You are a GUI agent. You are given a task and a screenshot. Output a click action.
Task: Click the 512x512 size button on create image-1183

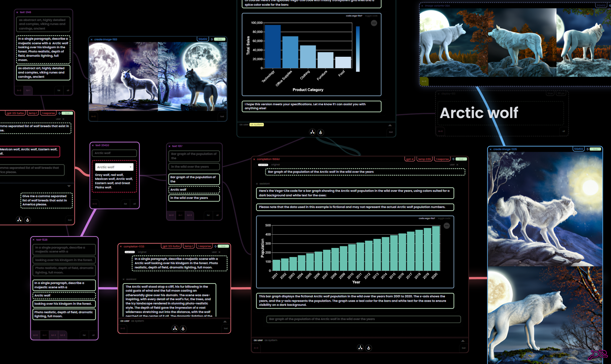tap(203, 39)
